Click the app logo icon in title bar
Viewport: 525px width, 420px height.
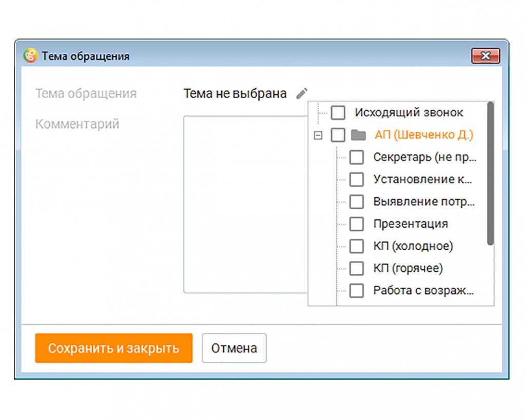point(31,56)
